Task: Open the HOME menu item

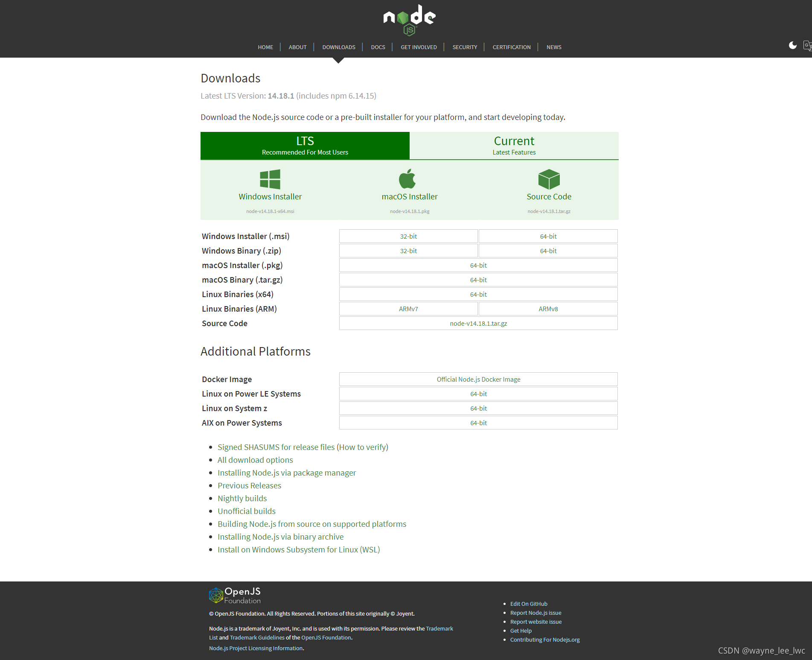Action: pyautogui.click(x=265, y=47)
